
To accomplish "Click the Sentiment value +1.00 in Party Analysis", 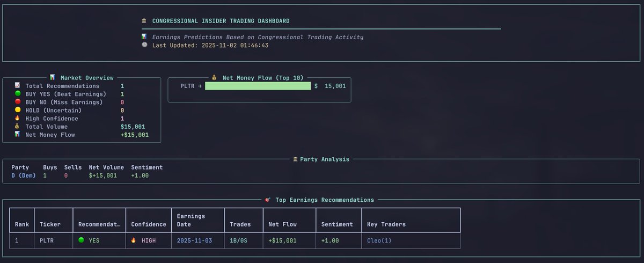I will (x=140, y=176).
